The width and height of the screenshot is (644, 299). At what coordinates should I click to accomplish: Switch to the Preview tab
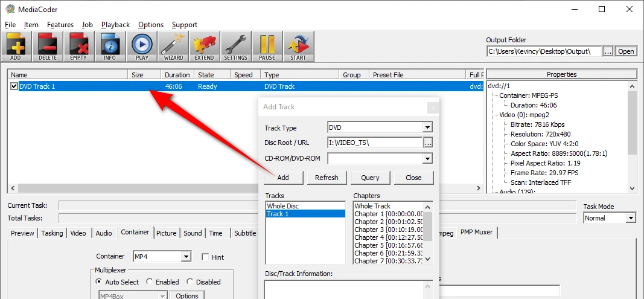coord(22,233)
